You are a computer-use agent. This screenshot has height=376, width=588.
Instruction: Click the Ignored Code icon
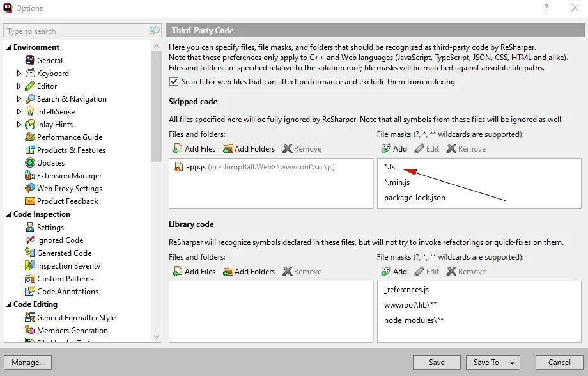[x=30, y=240]
